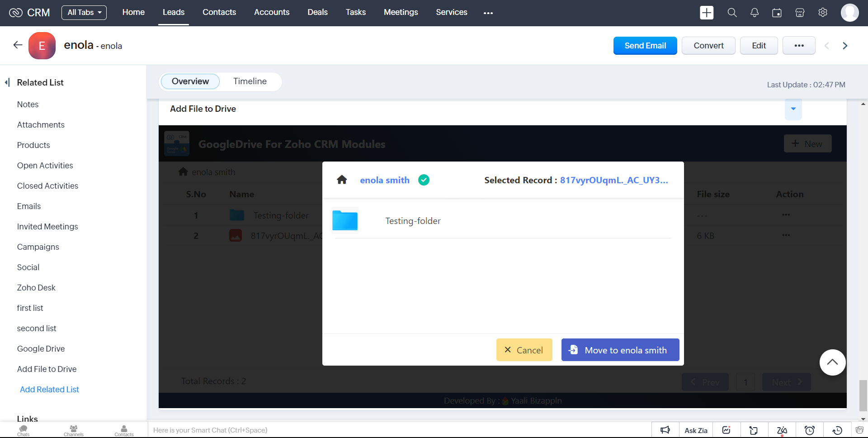Click Move to enola smith button
The width and height of the screenshot is (868, 438).
pos(620,350)
